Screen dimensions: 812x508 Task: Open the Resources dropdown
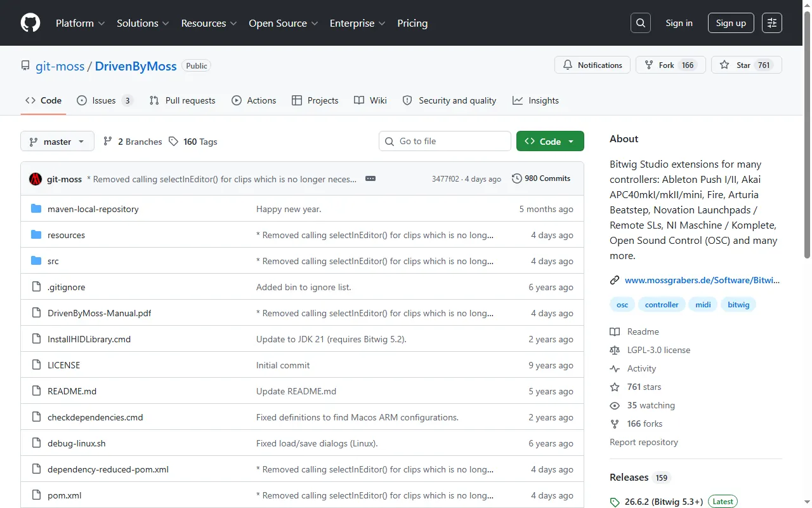coord(209,23)
